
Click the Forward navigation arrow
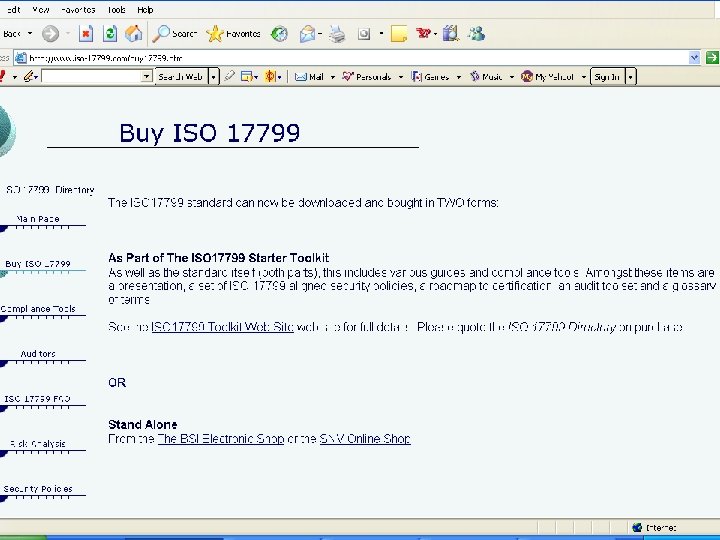click(51, 34)
